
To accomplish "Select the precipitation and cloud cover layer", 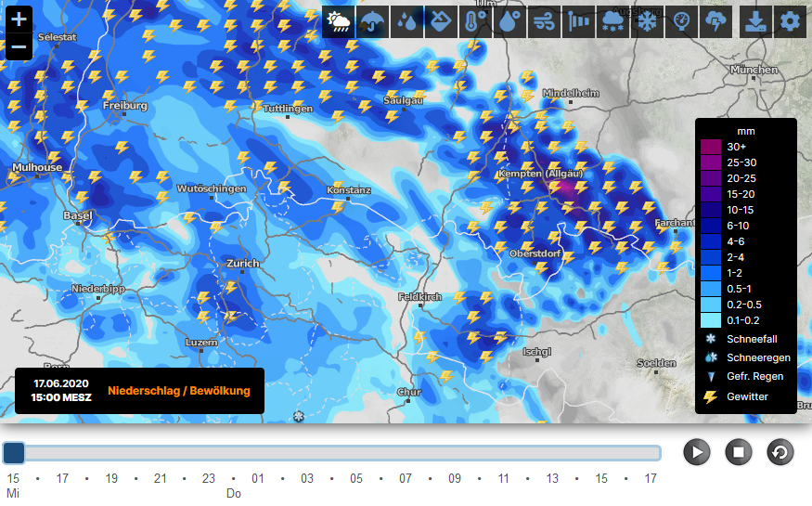I will pos(338,21).
